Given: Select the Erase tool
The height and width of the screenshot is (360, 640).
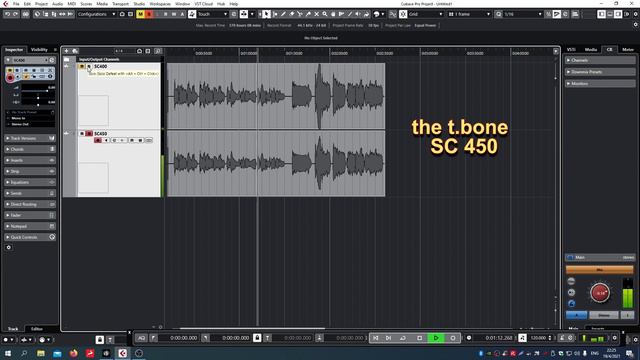Looking at the screenshot, I should 291,14.
